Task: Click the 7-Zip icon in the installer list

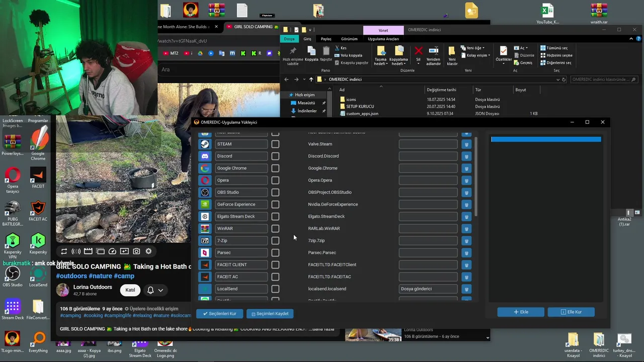Action: [205, 240]
